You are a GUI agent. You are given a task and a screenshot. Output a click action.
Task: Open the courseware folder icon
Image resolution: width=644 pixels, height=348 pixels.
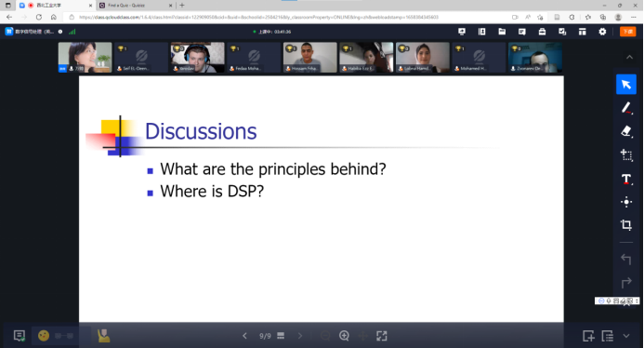(x=502, y=32)
